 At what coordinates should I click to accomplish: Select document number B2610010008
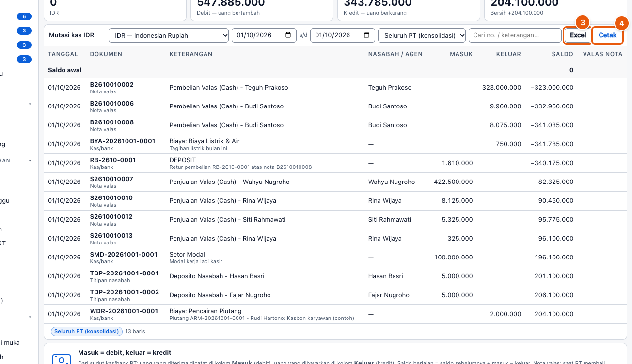112,122
